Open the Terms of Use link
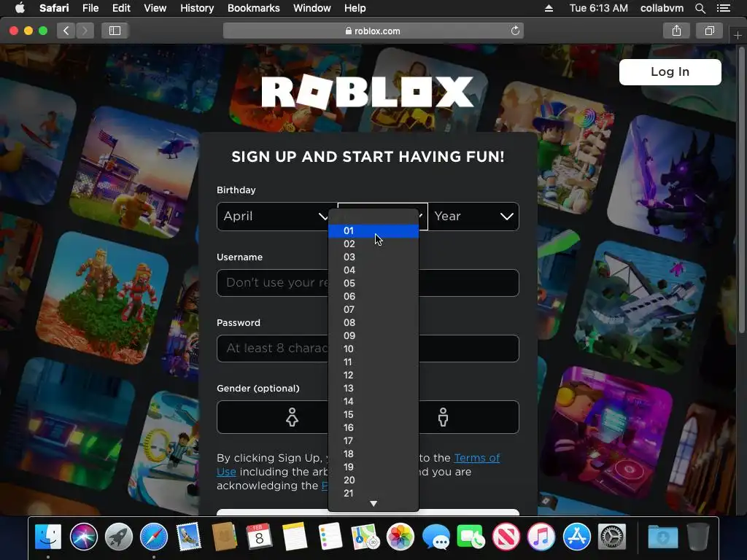 tap(476, 458)
